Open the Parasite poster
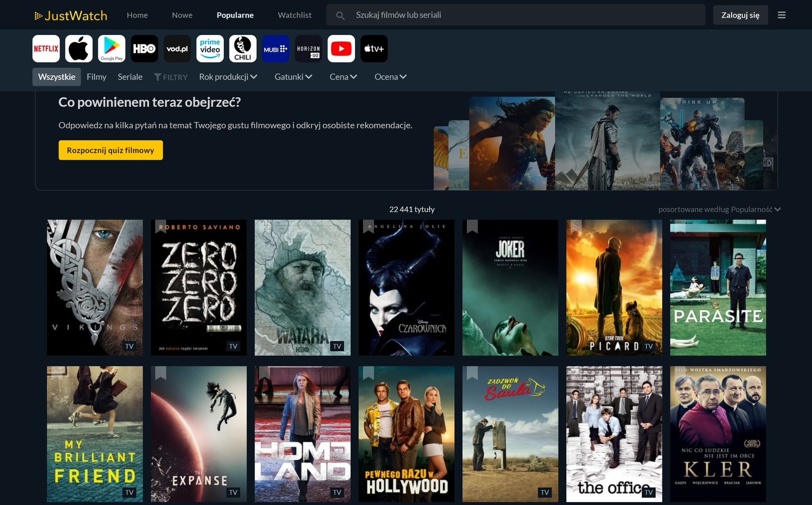The height and width of the screenshot is (505, 812). [718, 287]
